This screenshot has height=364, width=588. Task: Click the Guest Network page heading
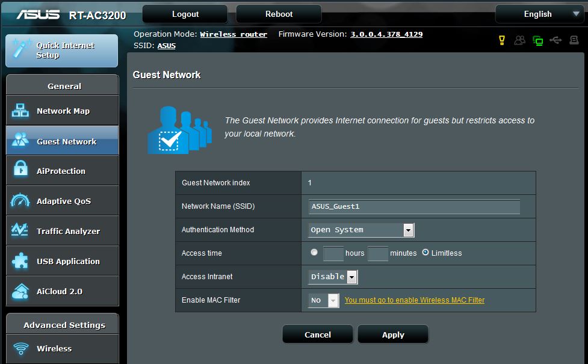pyautogui.click(x=167, y=75)
